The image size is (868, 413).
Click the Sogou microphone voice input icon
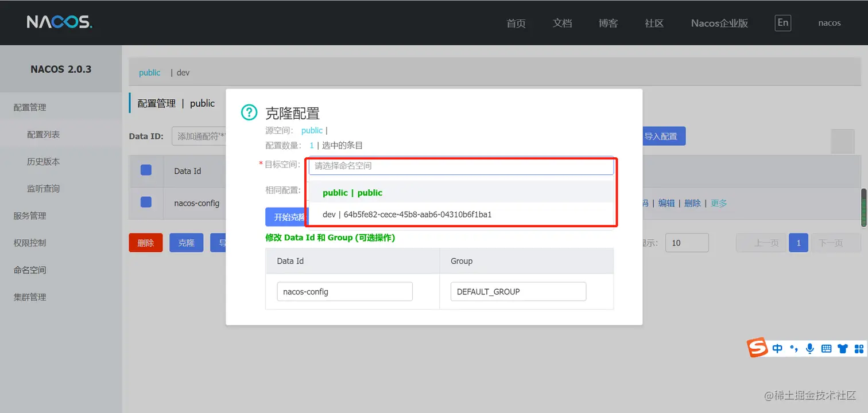point(810,348)
